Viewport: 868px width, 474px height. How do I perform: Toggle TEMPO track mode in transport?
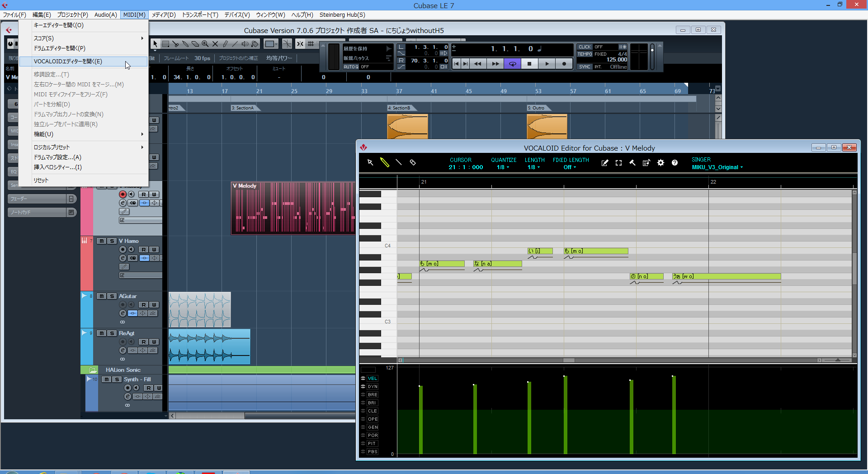click(585, 54)
